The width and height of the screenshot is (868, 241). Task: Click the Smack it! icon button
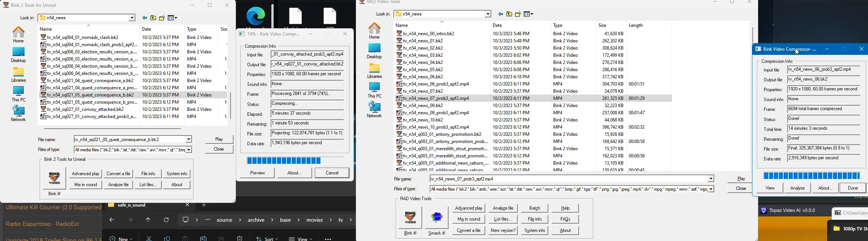tap(436, 218)
